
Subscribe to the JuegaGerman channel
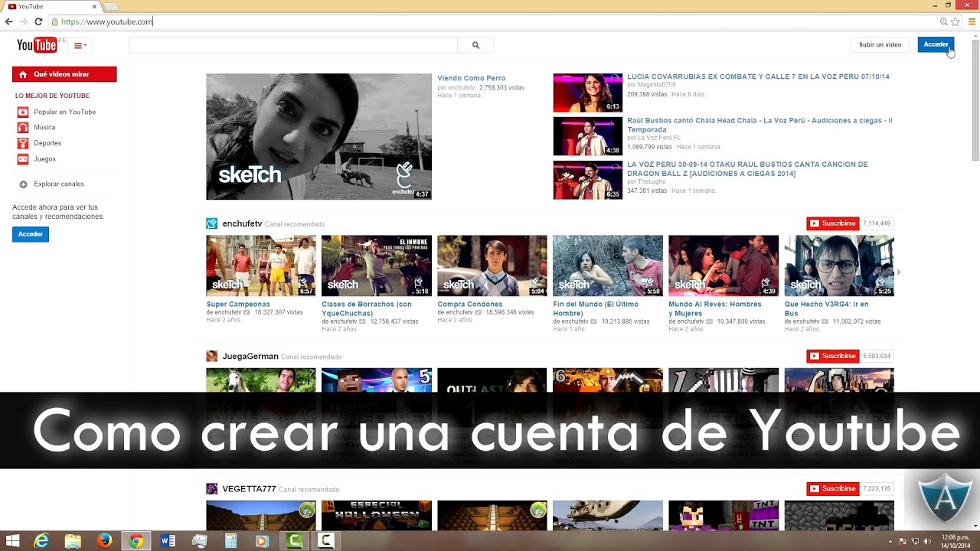tap(833, 356)
